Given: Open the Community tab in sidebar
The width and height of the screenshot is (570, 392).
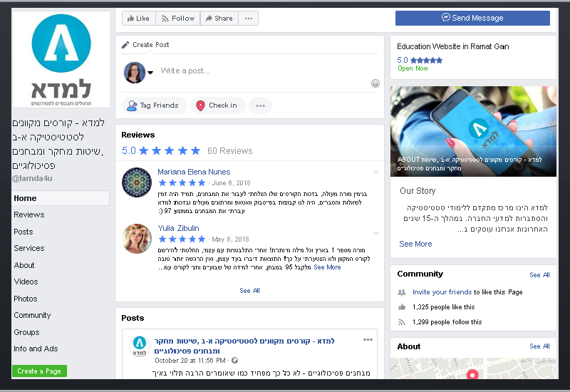Looking at the screenshot, I should (x=32, y=315).
